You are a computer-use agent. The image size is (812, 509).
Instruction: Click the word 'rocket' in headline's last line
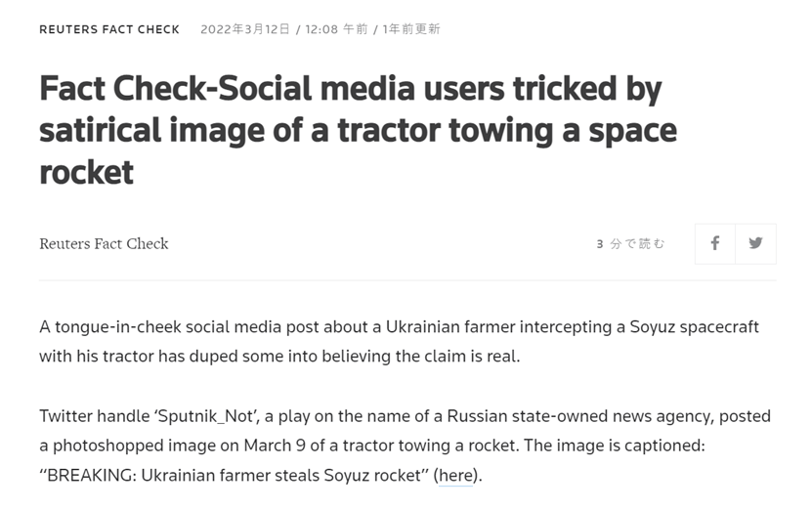(x=87, y=172)
